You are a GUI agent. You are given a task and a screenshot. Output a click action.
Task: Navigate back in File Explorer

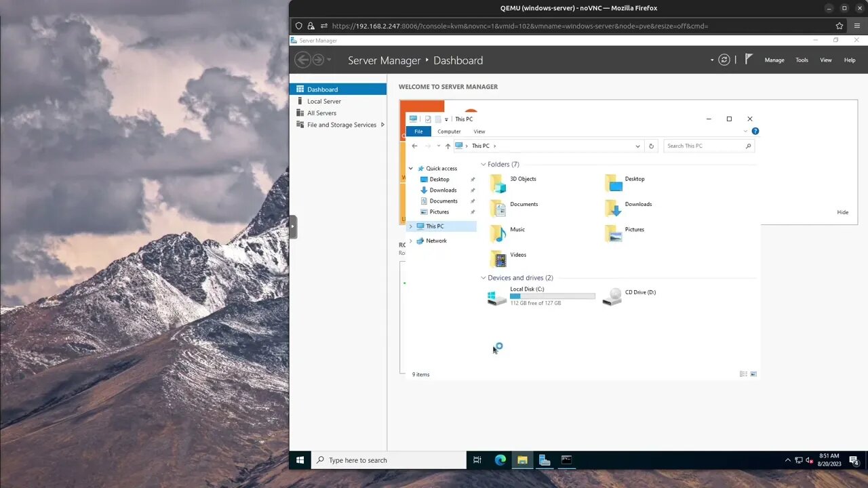point(415,146)
